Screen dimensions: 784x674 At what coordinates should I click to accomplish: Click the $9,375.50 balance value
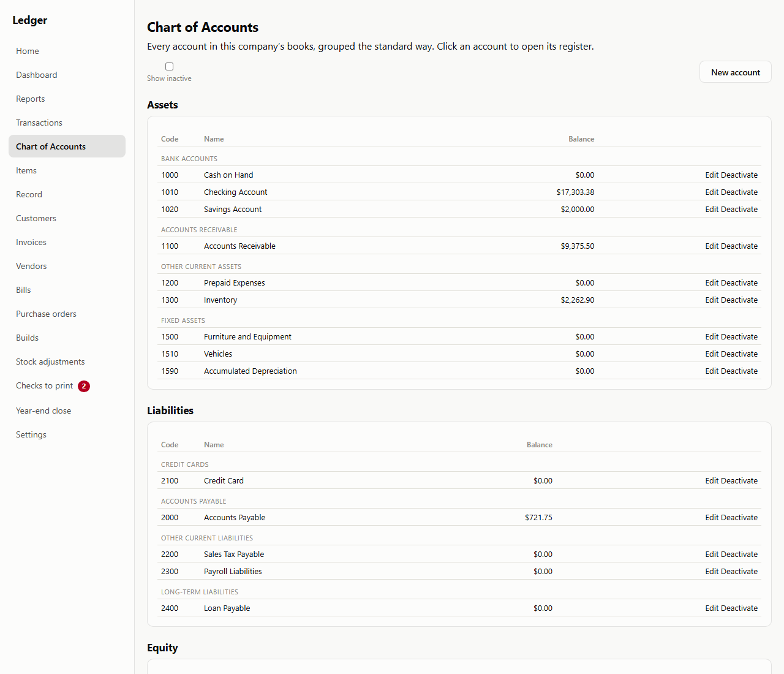[578, 246]
